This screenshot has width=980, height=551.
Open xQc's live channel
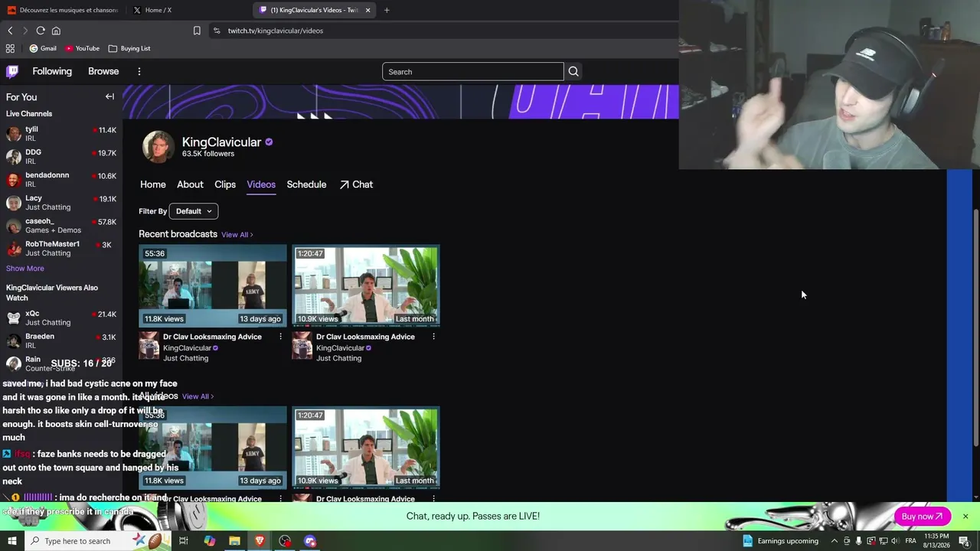click(x=61, y=318)
